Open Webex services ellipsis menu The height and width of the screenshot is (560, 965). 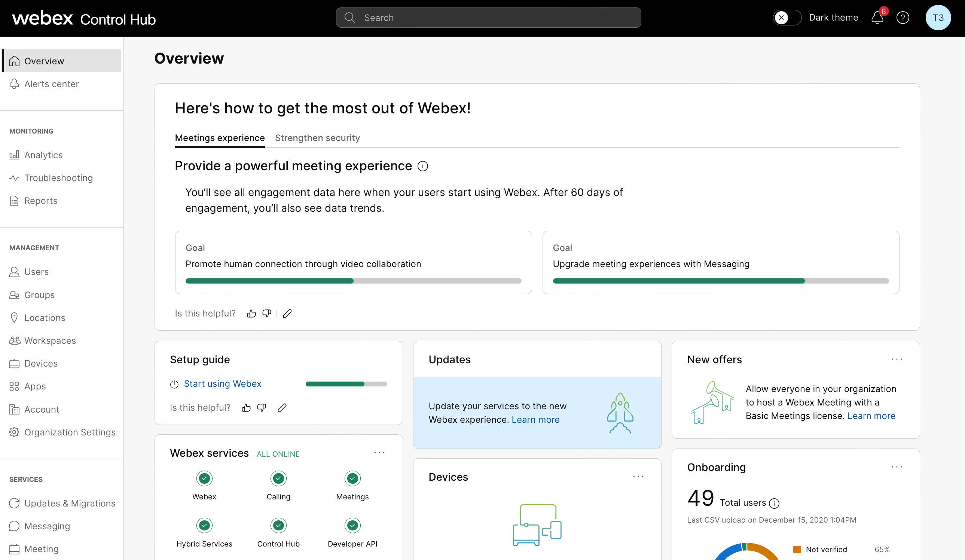pos(379,453)
